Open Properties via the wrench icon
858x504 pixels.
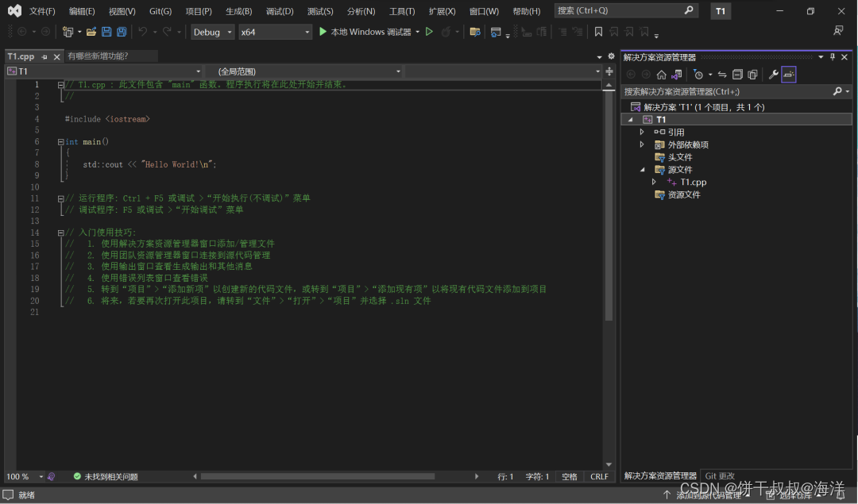[772, 75]
